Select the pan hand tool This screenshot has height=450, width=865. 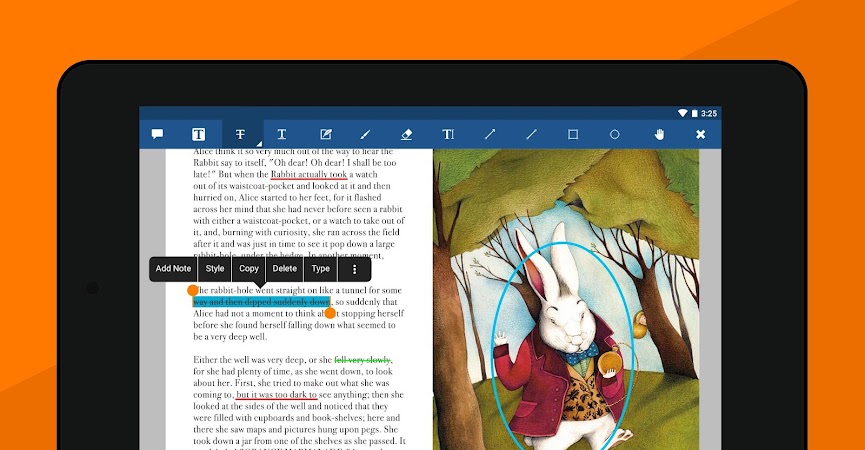click(659, 134)
